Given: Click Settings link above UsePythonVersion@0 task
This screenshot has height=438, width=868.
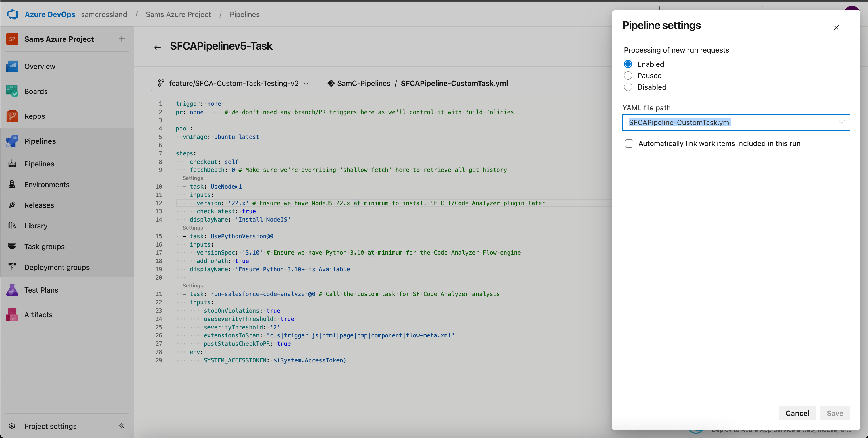Looking at the screenshot, I should click(193, 228).
